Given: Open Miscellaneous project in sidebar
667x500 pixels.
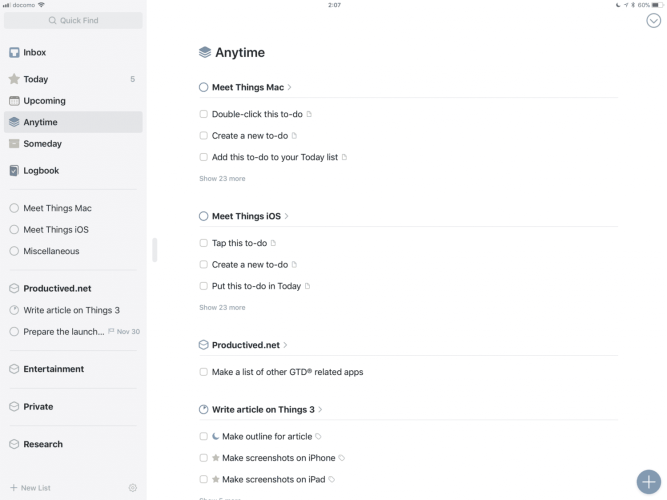Looking at the screenshot, I should pos(73,251).
